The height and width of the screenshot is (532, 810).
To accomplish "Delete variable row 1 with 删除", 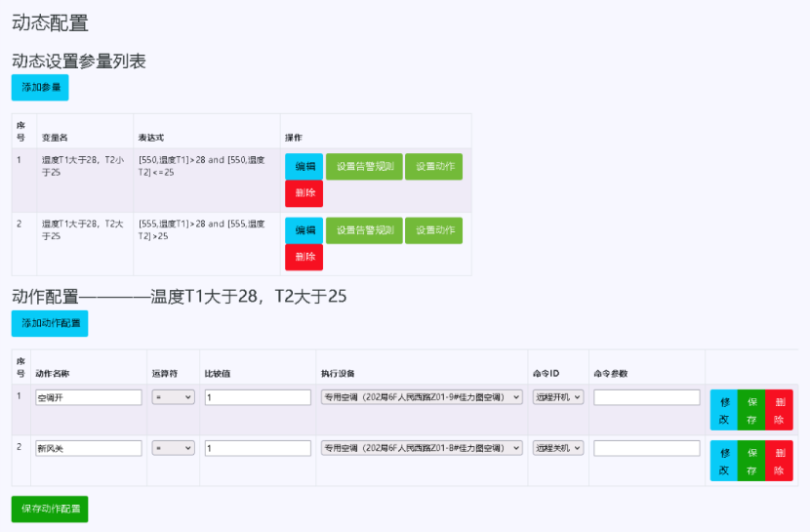I will (x=304, y=193).
